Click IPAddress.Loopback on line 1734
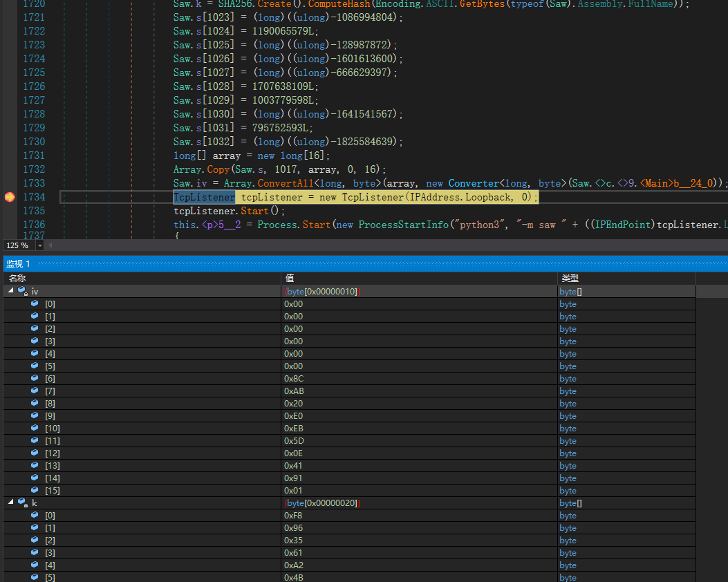This screenshot has height=582, width=728. [460, 197]
